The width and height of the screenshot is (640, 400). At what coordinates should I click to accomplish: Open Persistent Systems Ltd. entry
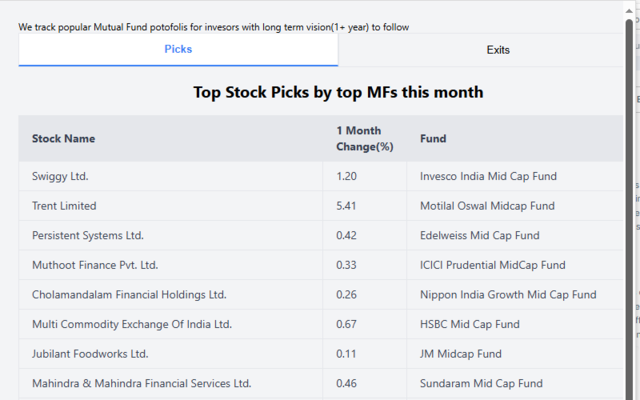pyautogui.click(x=88, y=236)
